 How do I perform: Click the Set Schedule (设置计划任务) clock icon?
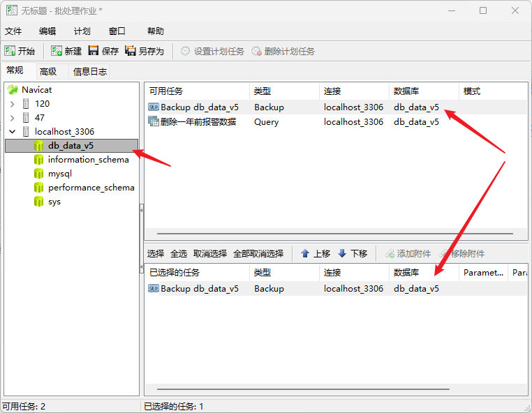pyautogui.click(x=185, y=51)
